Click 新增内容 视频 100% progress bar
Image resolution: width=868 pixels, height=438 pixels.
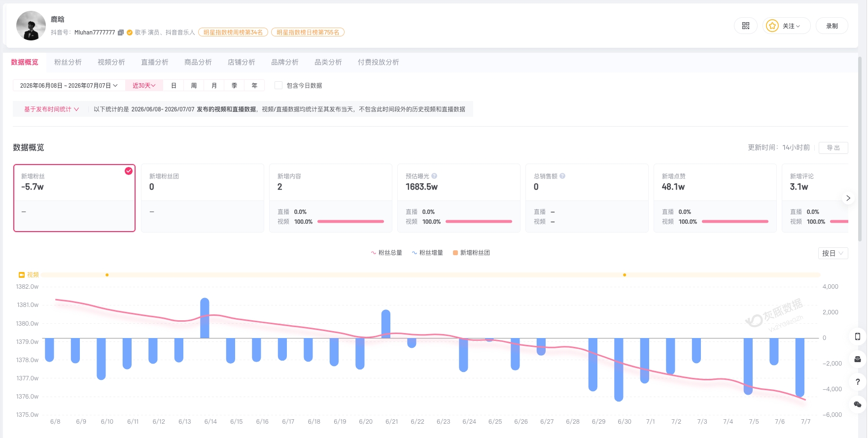tap(350, 222)
